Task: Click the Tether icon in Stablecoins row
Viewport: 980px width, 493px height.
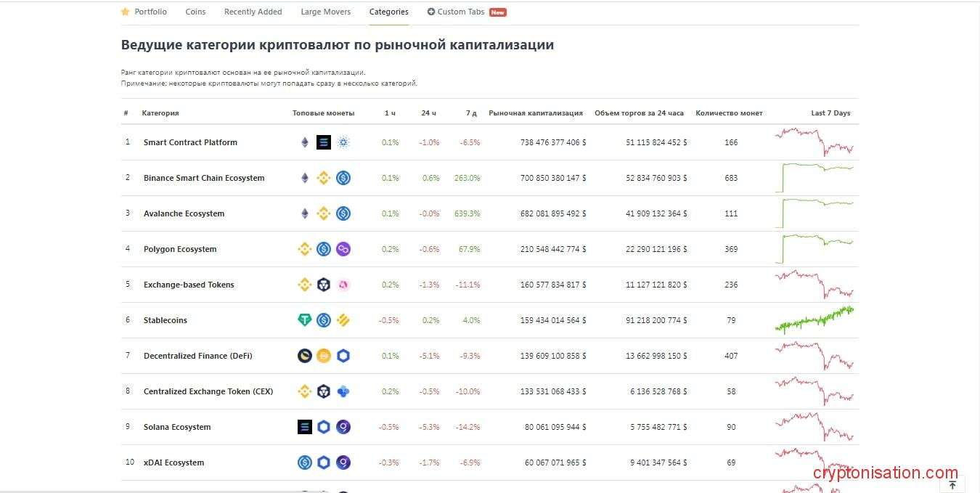Action: click(x=305, y=320)
